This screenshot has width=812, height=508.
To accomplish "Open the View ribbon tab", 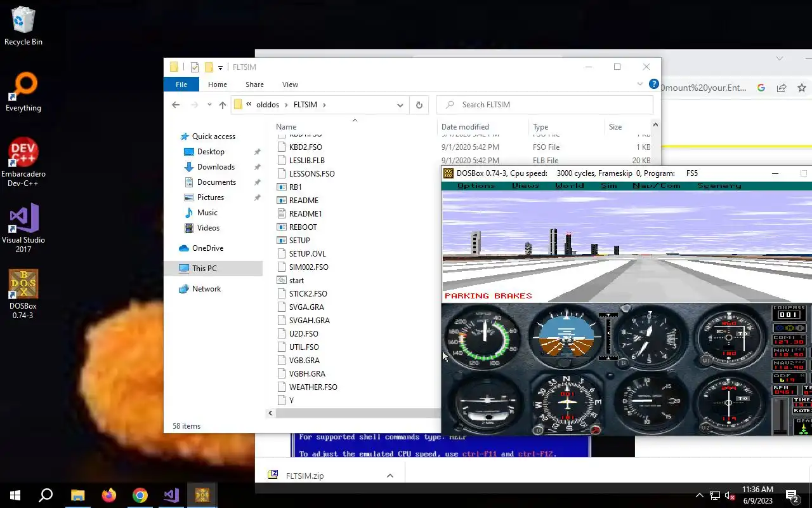I will (290, 84).
